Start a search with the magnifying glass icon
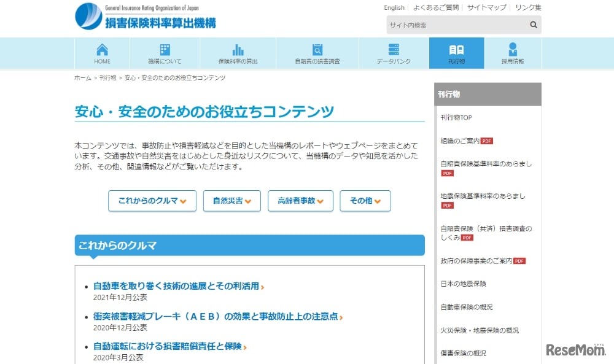This screenshot has height=364, width=614. [533, 25]
